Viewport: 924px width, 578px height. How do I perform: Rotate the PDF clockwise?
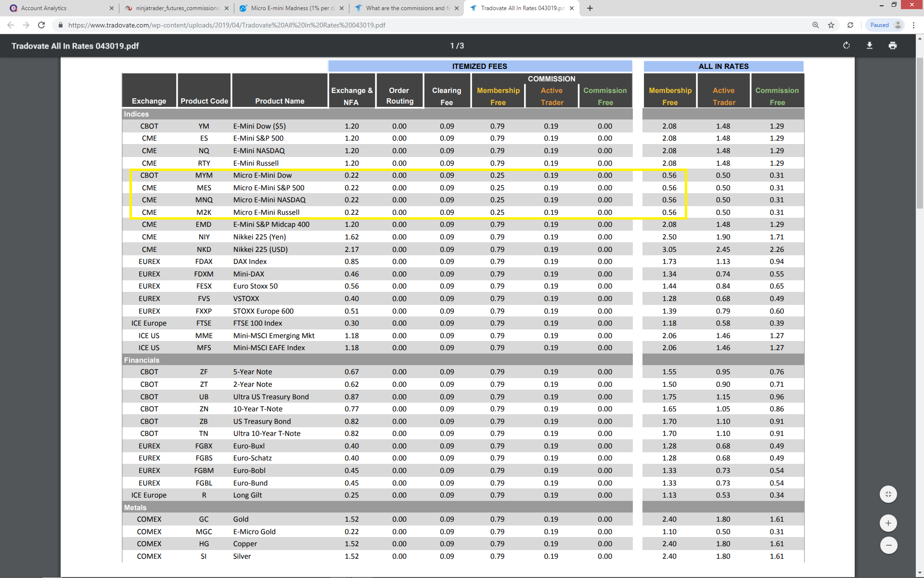click(x=847, y=45)
